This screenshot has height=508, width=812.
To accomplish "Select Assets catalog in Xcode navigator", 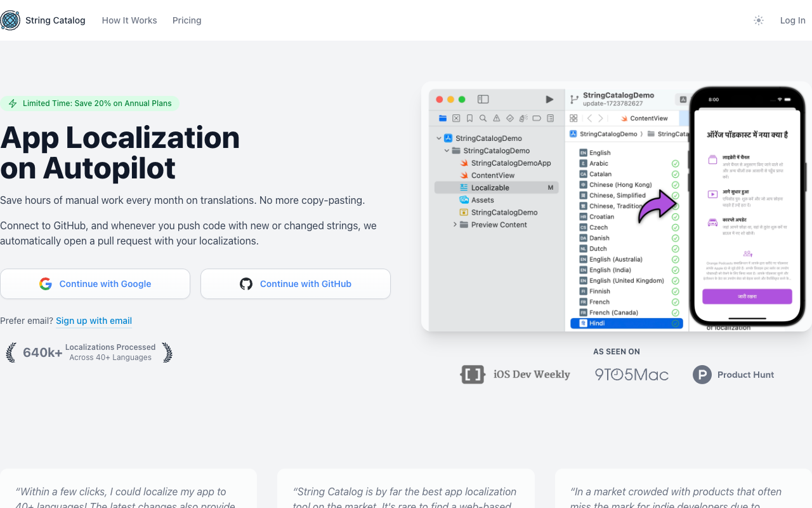I will [477, 200].
